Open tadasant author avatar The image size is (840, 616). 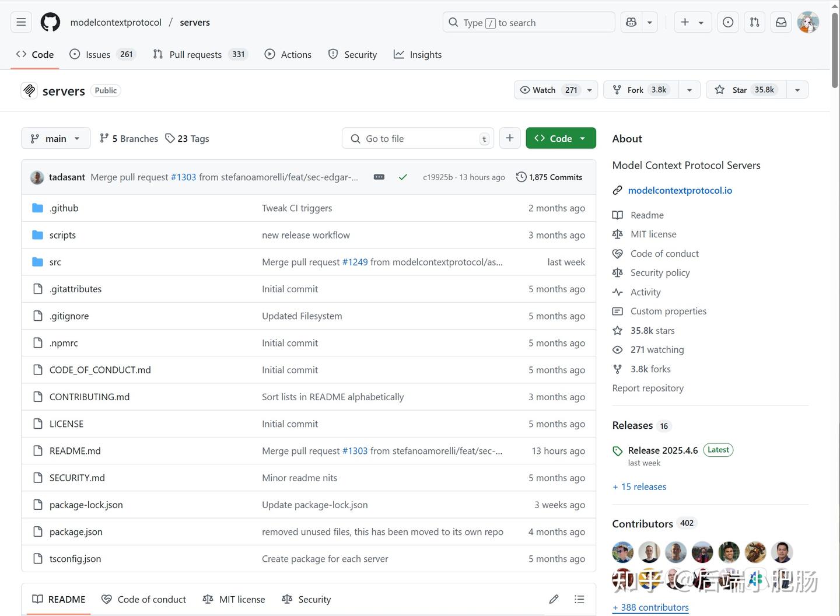[37, 177]
